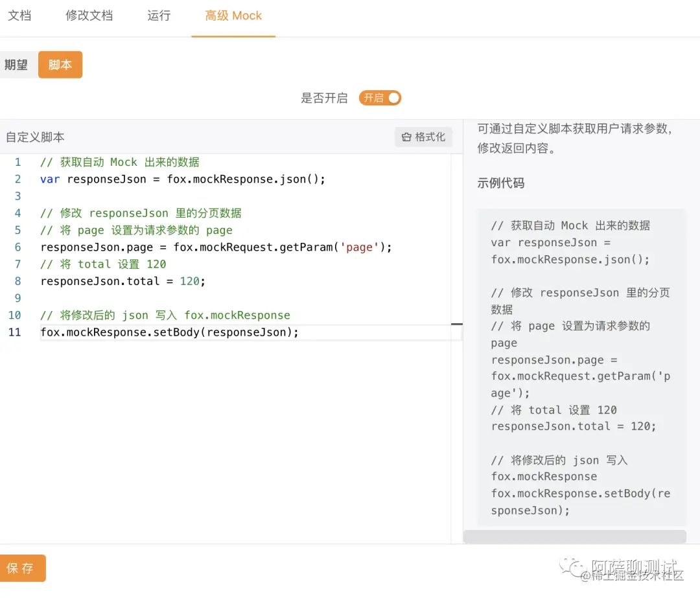The image size is (700, 598).
Task: Click comment line 7 about total
Action: (x=103, y=264)
